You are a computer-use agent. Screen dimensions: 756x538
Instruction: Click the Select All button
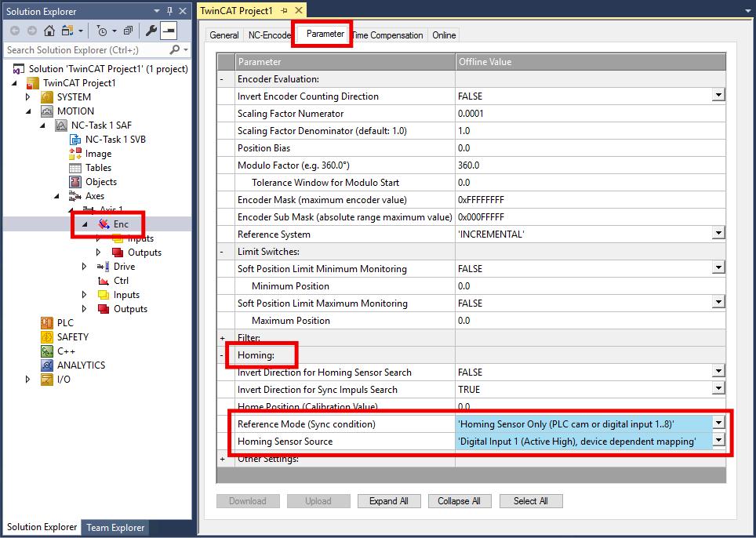pos(531,501)
